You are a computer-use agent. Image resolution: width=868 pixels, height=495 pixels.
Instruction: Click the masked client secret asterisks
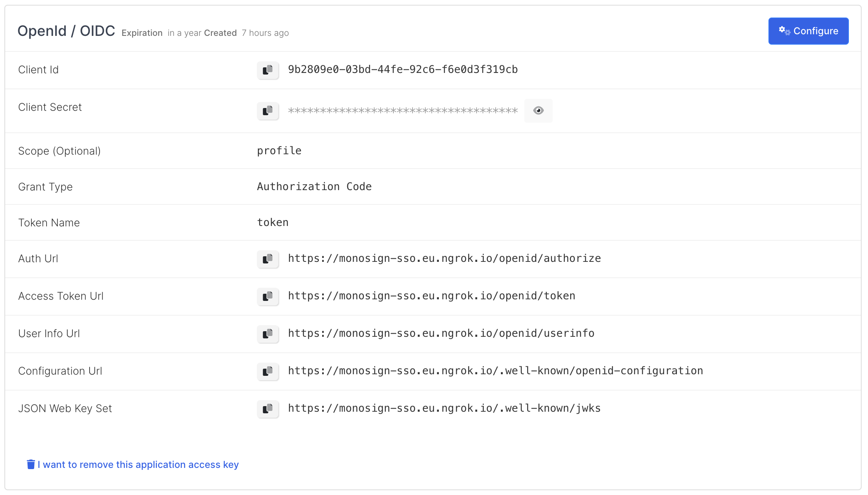pos(403,111)
